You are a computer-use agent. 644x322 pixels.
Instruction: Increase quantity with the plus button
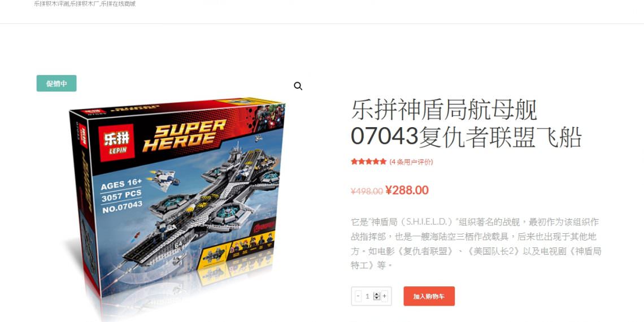coord(385,295)
